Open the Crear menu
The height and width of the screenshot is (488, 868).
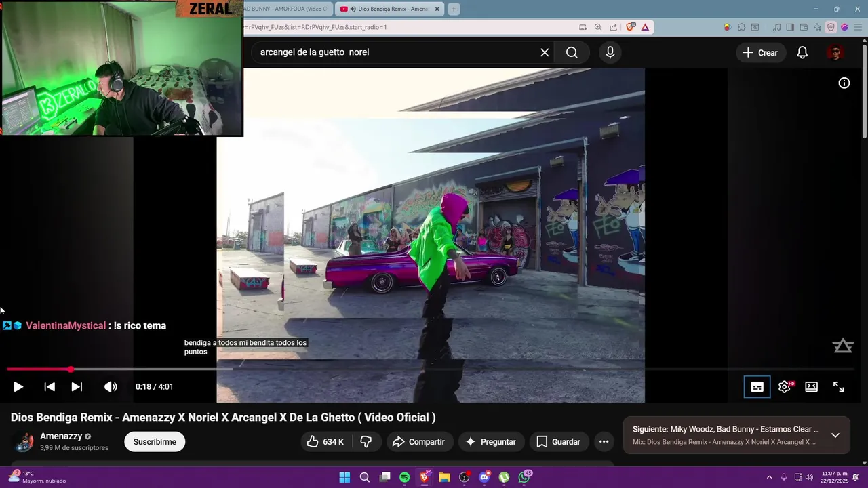[760, 52]
